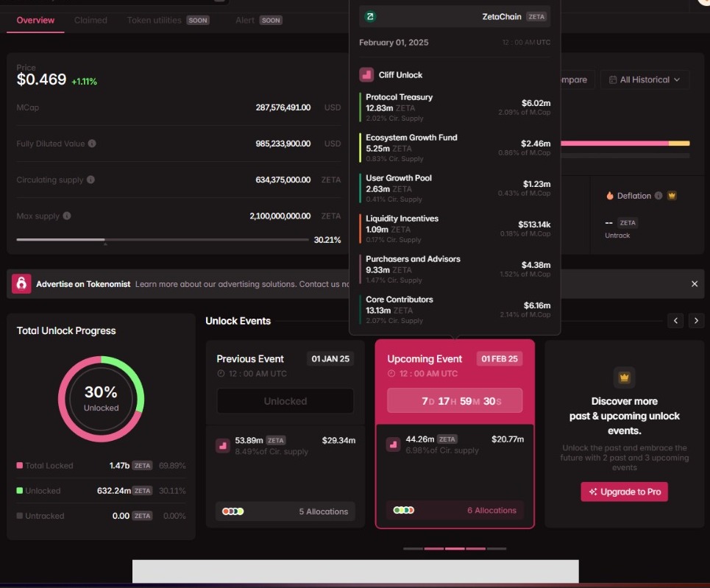Open the 6 Allocations row in Upcoming Event
The height and width of the screenshot is (588, 710).
pyautogui.click(x=455, y=510)
